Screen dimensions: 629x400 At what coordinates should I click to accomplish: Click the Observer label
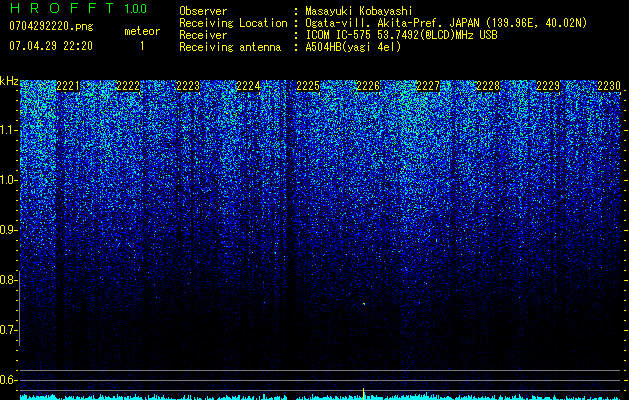point(203,11)
